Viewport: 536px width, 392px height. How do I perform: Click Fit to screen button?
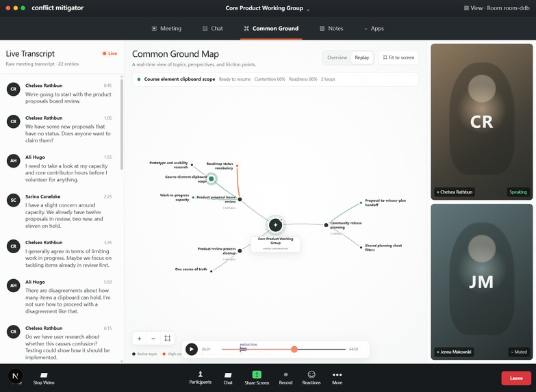[x=398, y=57]
